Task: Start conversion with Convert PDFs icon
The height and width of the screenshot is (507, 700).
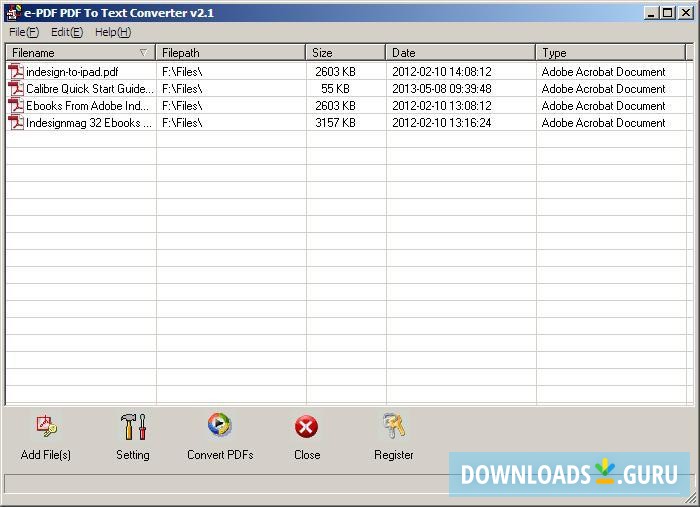Action: [x=219, y=424]
